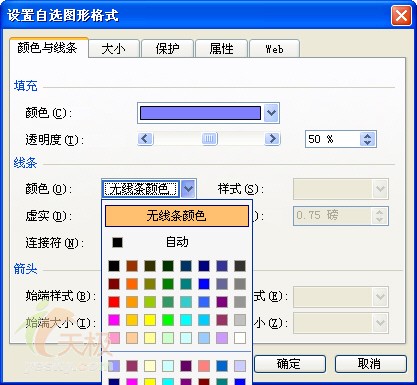
Task: Increase transparency with the spinner up arrow
Action: point(367,136)
